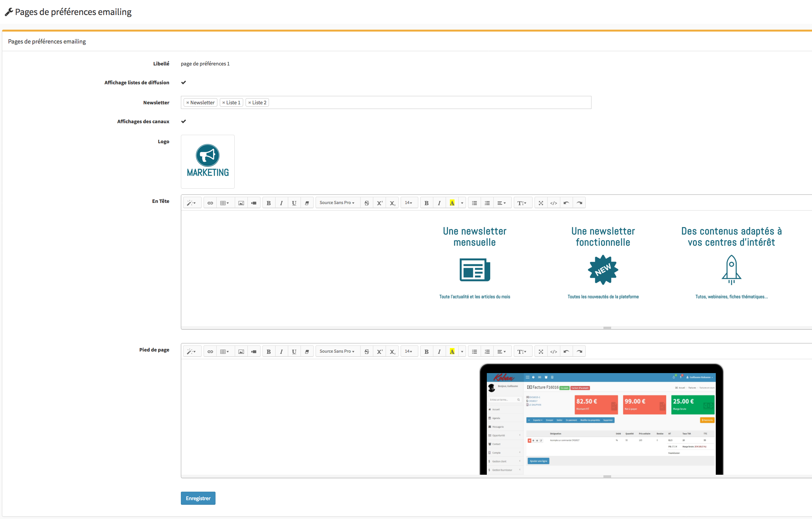Expand table insert dropdown in En Tête
812x519 pixels.
(x=224, y=203)
